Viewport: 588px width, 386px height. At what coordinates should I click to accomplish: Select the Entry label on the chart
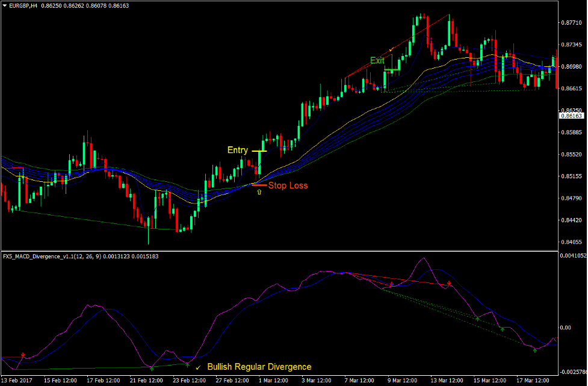tap(237, 150)
